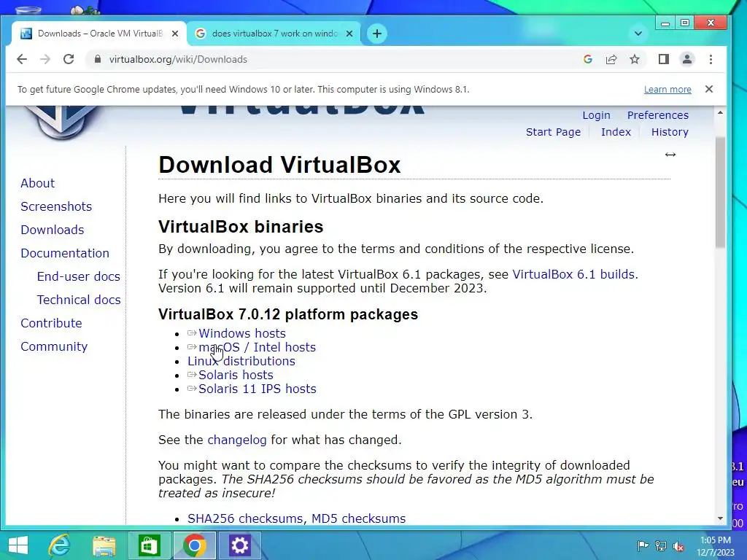Image resolution: width=747 pixels, height=560 pixels.
Task: Open the Preferences link
Action: (x=658, y=115)
